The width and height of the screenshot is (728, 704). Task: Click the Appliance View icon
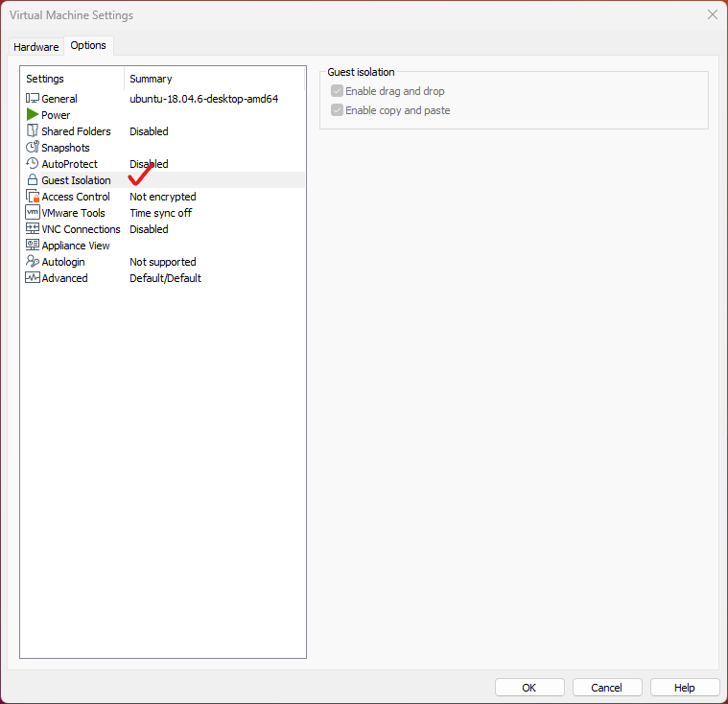[x=32, y=245]
